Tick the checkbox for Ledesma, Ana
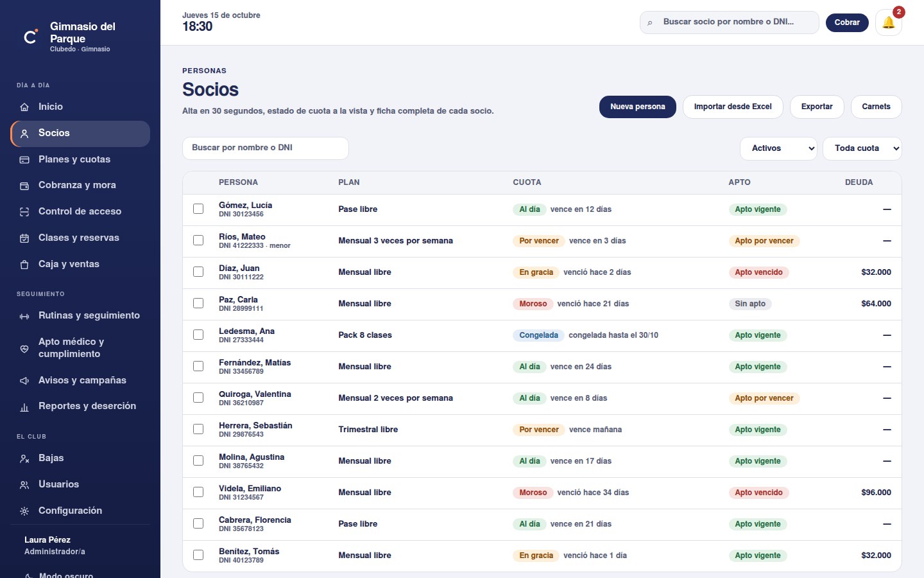 [198, 335]
